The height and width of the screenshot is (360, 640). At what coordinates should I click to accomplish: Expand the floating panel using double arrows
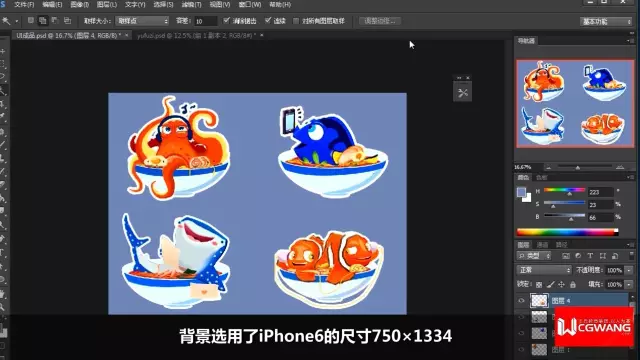(459, 78)
